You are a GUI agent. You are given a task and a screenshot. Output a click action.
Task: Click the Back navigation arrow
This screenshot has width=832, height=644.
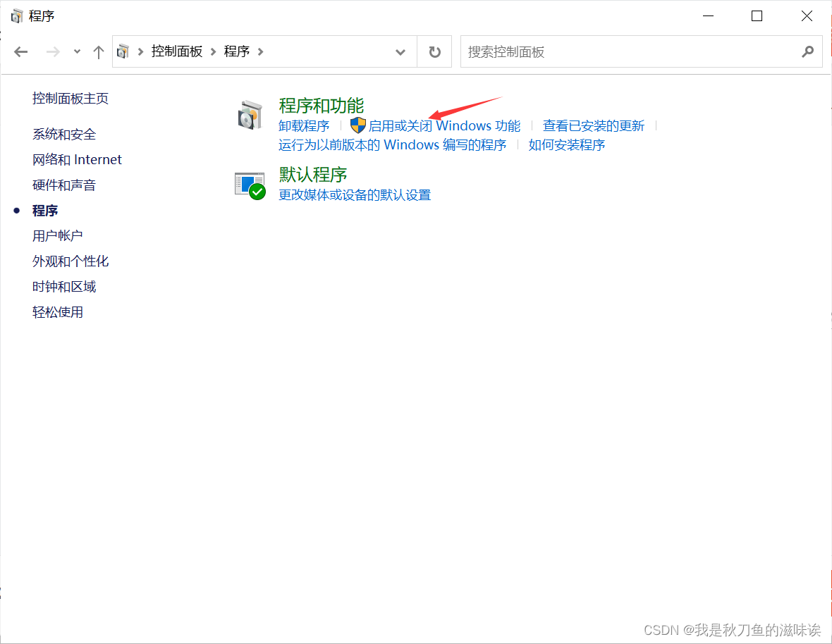tap(20, 52)
